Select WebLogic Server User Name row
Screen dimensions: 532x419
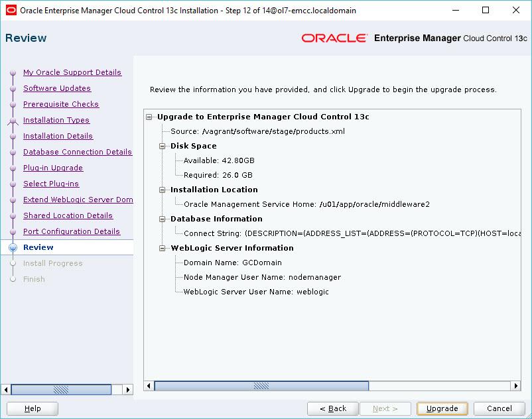pos(256,292)
